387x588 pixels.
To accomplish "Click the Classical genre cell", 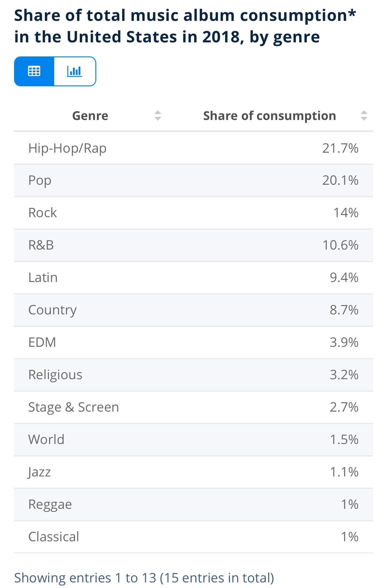I will [54, 537].
